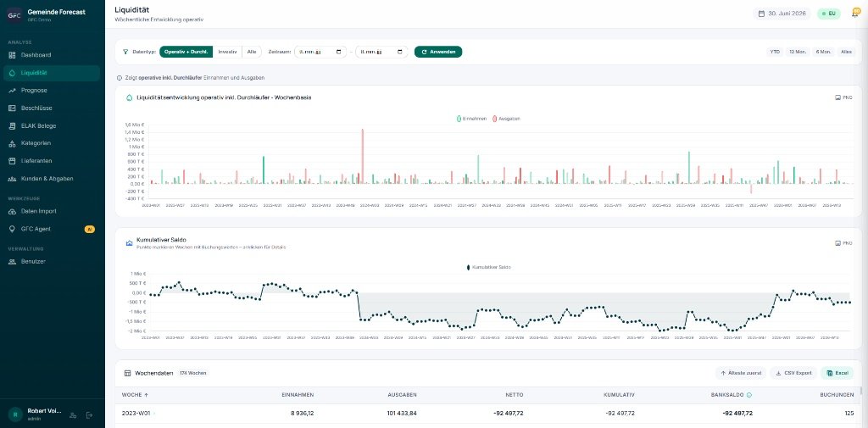Sort by the WOCHE column header
Screen dimensions: 868x428
tap(136, 395)
